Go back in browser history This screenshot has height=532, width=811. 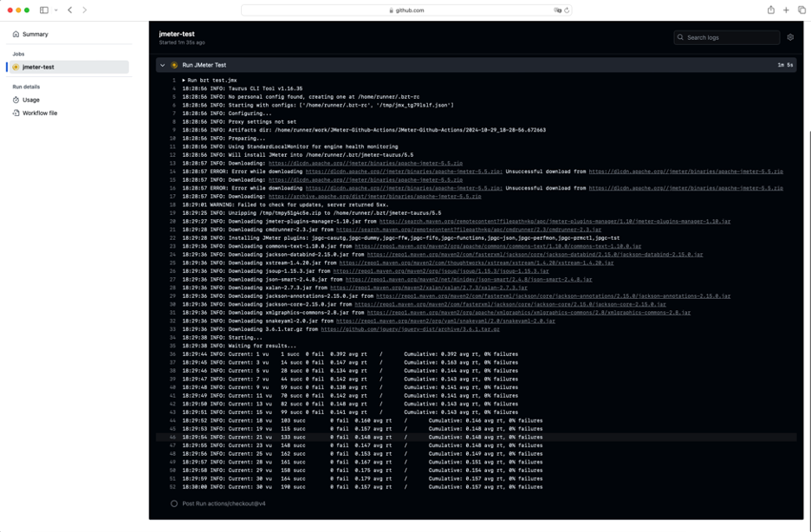[x=70, y=10]
